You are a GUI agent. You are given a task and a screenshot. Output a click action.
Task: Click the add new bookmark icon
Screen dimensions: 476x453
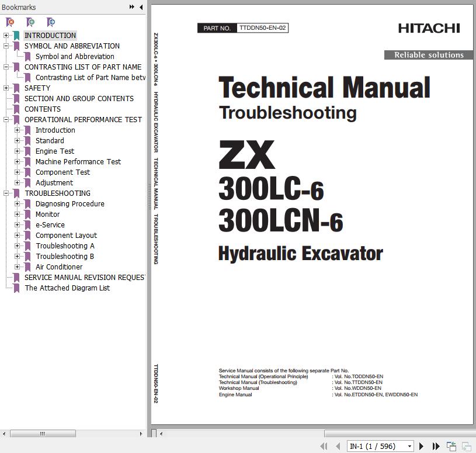point(30,22)
